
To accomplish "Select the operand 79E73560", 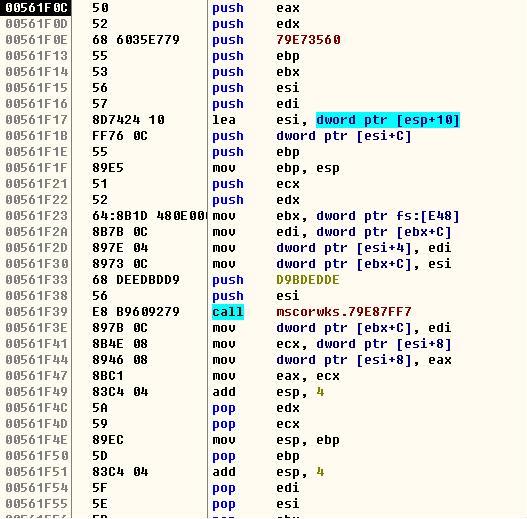I will click(x=308, y=40).
